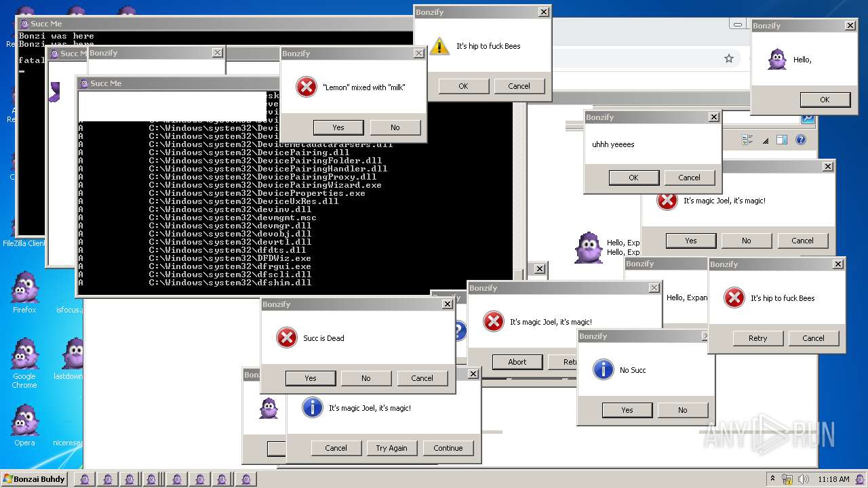Click the Try Again button

pos(392,448)
